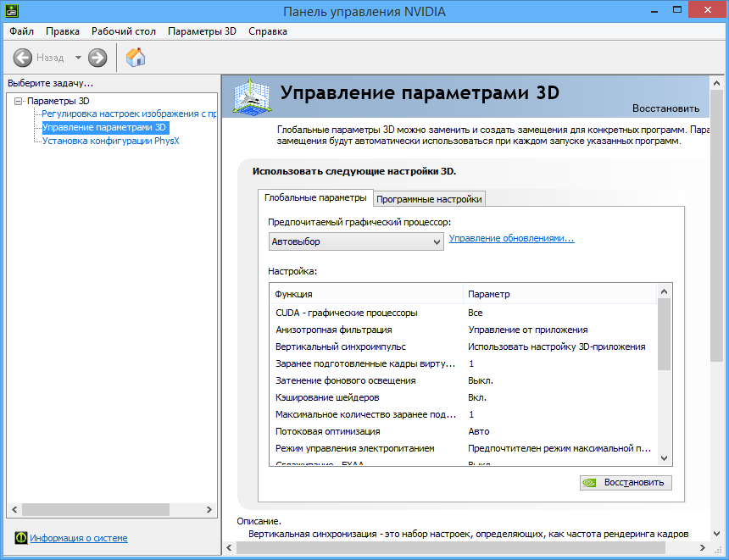Click the Управление от приложения value
729x560 pixels.
(528, 330)
